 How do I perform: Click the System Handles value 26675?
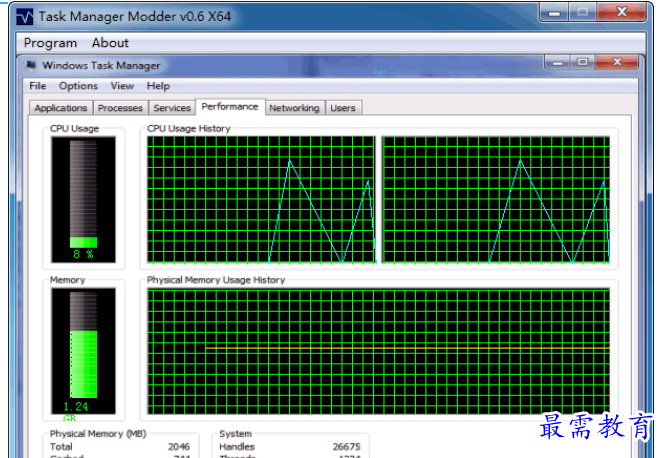click(347, 447)
